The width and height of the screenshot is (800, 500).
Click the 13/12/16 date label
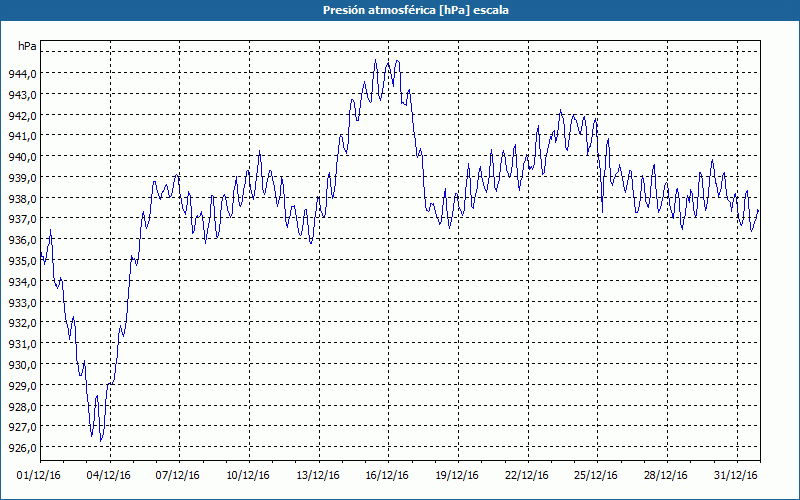click(318, 476)
